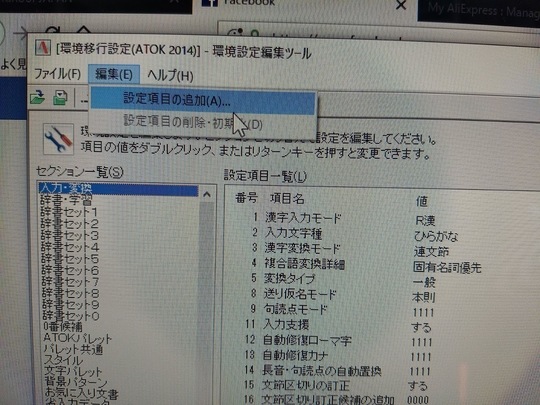Click the 項目名 column header
Image resolution: width=540 pixels, height=405 pixels.
pos(287,199)
